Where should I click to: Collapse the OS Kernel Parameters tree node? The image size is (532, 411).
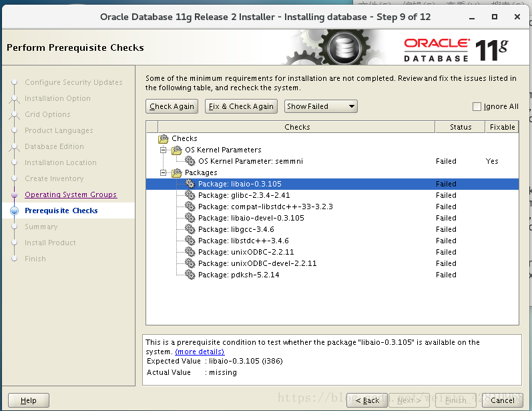(163, 150)
